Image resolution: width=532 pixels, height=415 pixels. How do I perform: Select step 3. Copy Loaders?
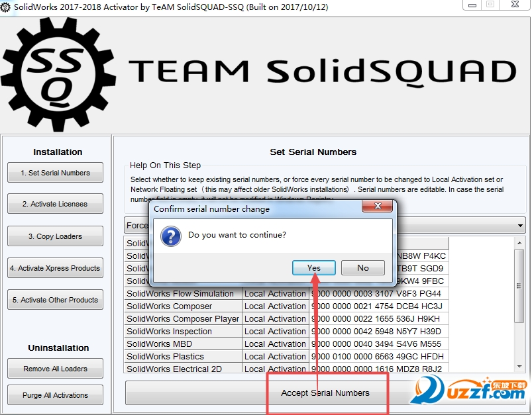(55, 236)
